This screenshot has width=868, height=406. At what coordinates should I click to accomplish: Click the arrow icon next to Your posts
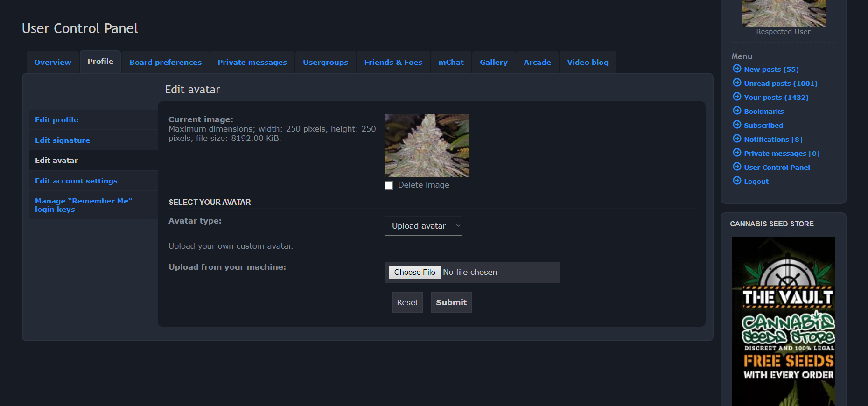(x=737, y=97)
